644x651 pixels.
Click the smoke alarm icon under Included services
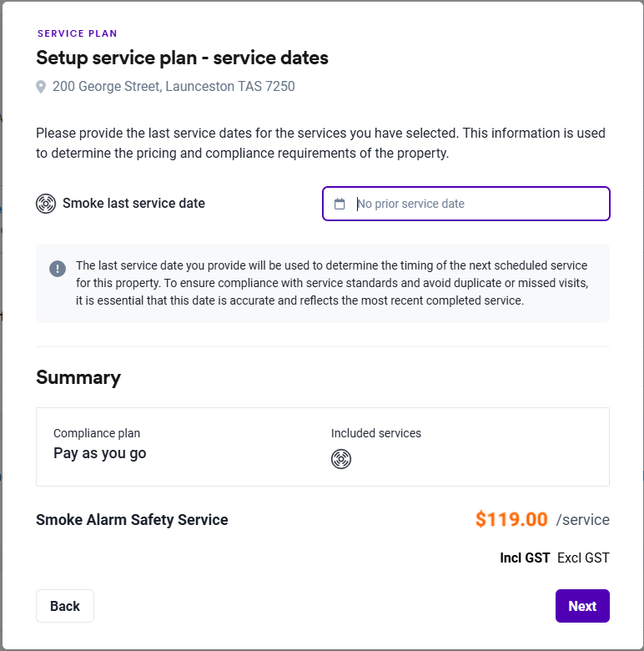tap(341, 458)
